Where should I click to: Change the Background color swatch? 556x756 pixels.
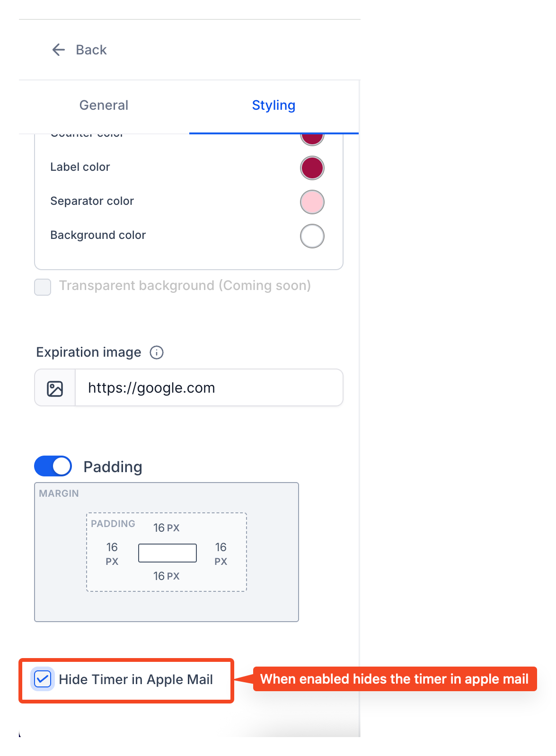click(x=312, y=236)
